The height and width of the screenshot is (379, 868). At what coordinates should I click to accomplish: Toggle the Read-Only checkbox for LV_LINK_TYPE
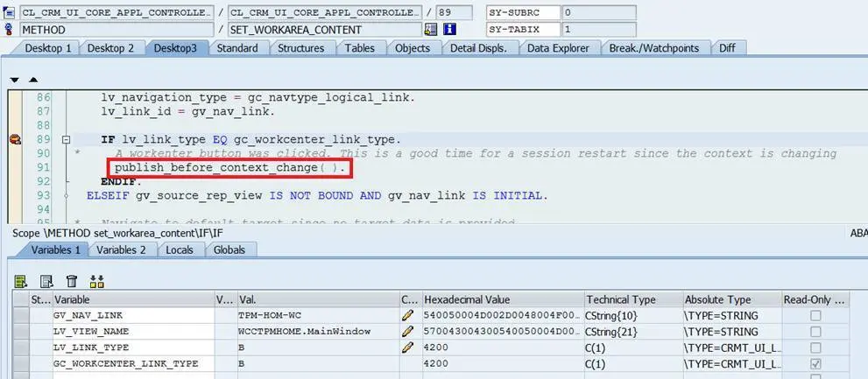[x=815, y=347]
